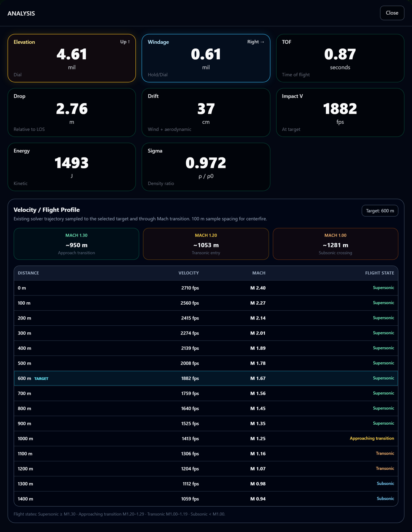Click the Approaching transition flight state
The height and width of the screenshot is (532, 412).
click(372, 439)
